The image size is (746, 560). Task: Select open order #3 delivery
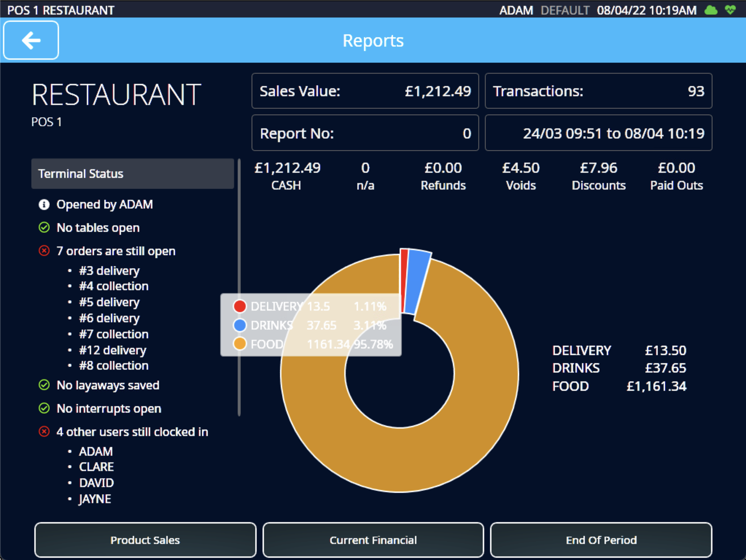click(x=109, y=271)
